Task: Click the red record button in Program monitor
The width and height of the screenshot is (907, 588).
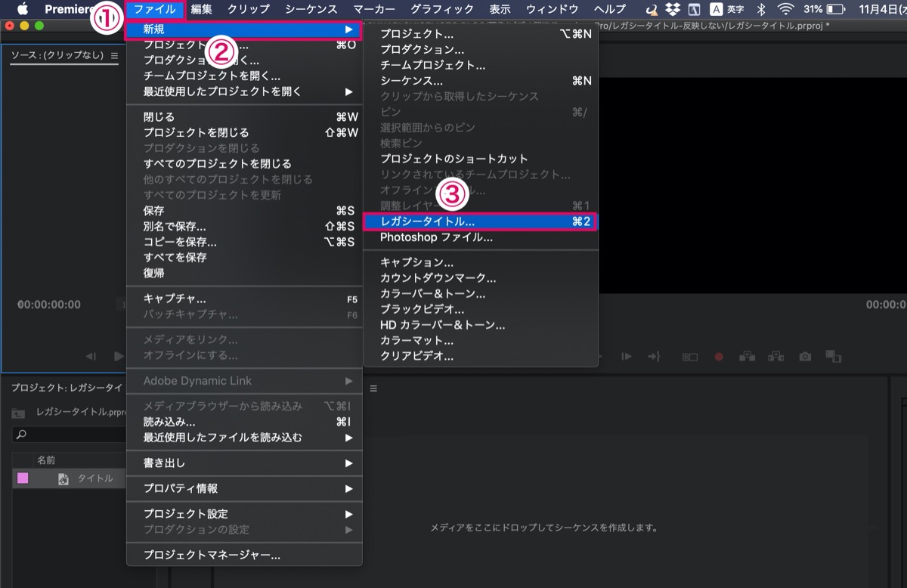Action: 719,356
